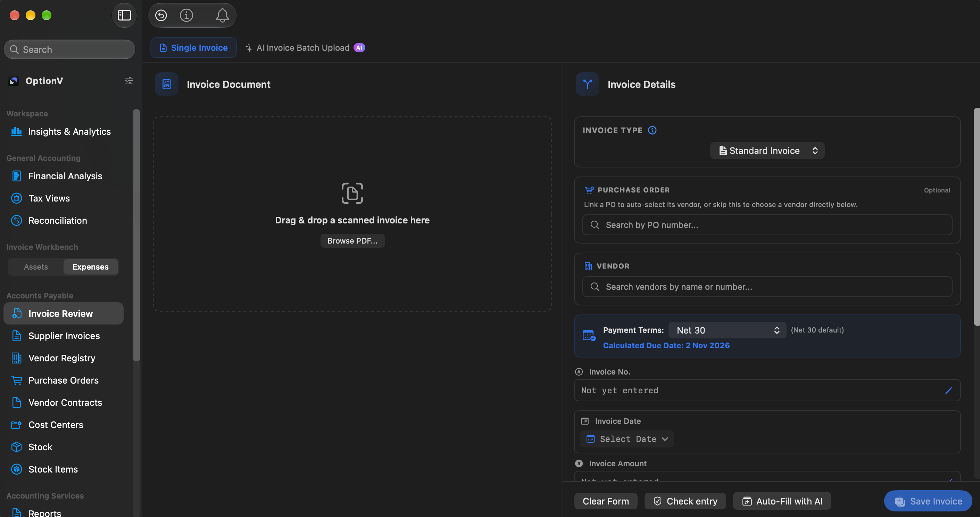The height and width of the screenshot is (517, 980).
Task: Open Vendor Registry in sidebar
Action: coord(64,358)
